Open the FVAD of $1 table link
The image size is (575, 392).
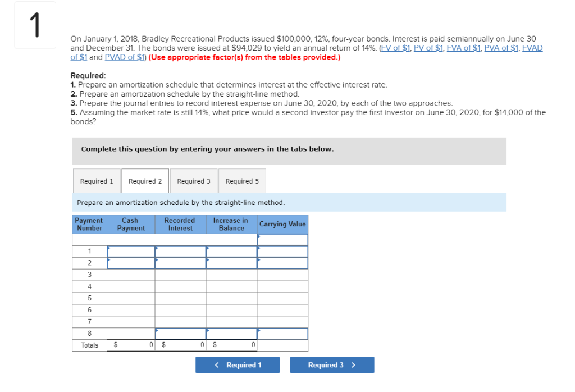[x=534, y=48]
